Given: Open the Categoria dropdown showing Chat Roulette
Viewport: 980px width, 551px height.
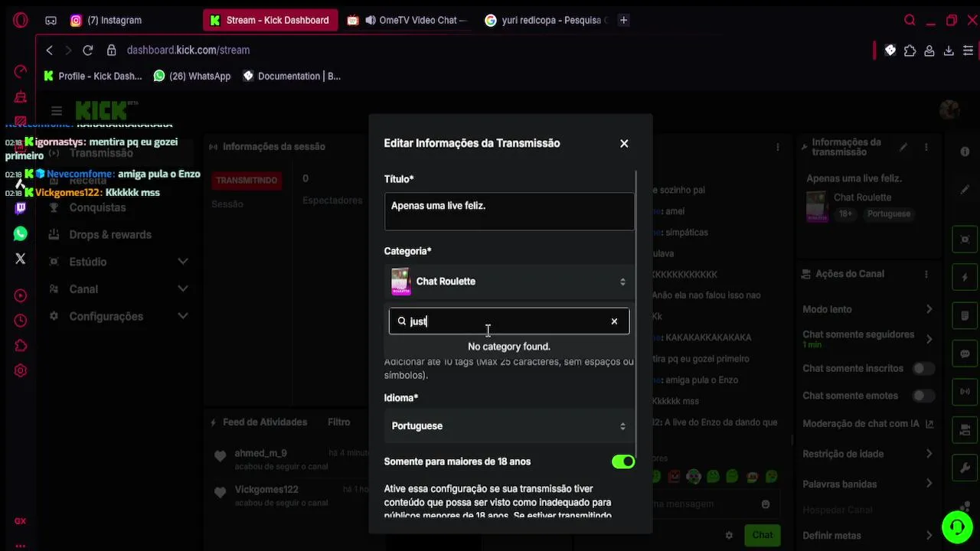Looking at the screenshot, I should click(509, 282).
